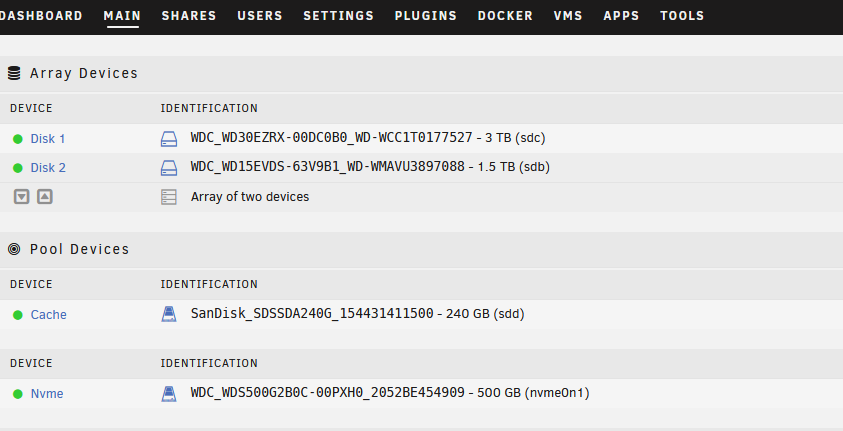Click the Pool Devices section heading
This screenshot has width=843, height=431.
tap(80, 249)
